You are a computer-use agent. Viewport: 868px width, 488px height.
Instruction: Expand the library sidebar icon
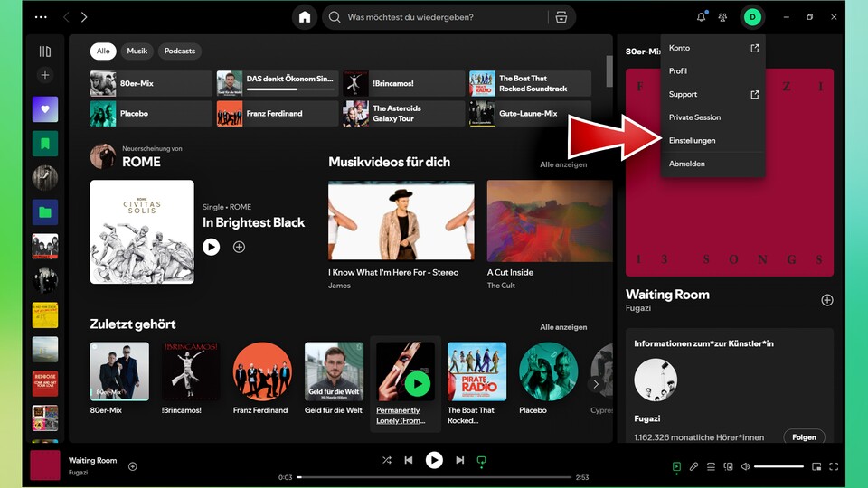[45, 52]
